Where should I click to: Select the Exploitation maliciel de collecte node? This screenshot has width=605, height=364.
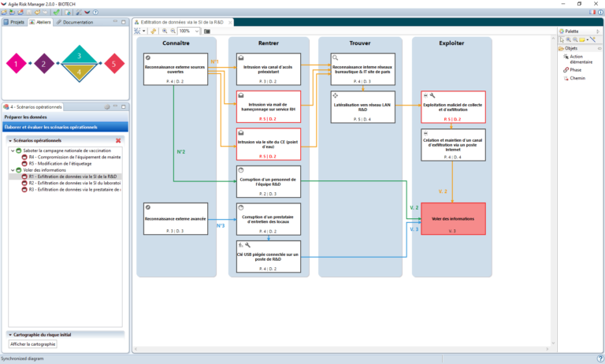[453, 107]
